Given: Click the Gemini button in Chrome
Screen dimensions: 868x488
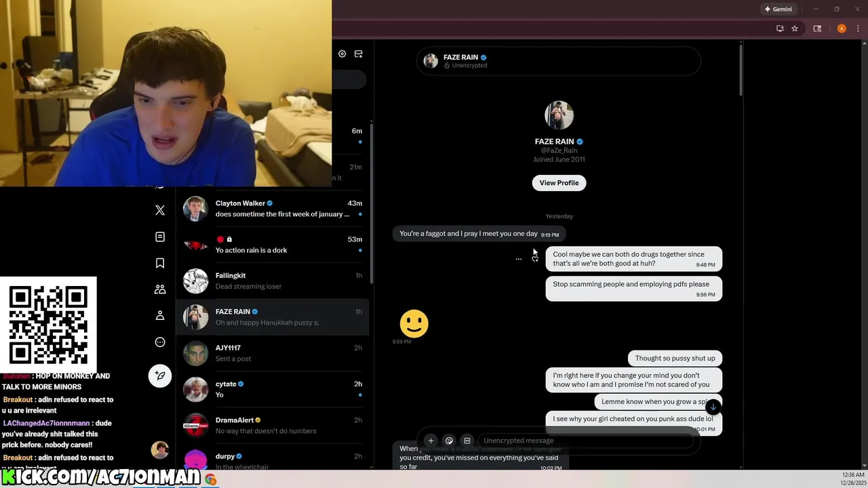Looking at the screenshot, I should click(x=778, y=9).
